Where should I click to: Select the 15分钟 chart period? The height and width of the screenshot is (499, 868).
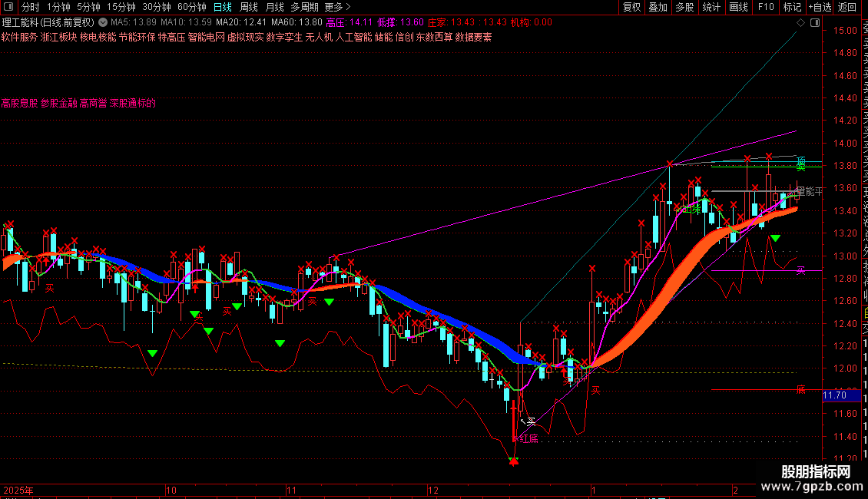121,7
